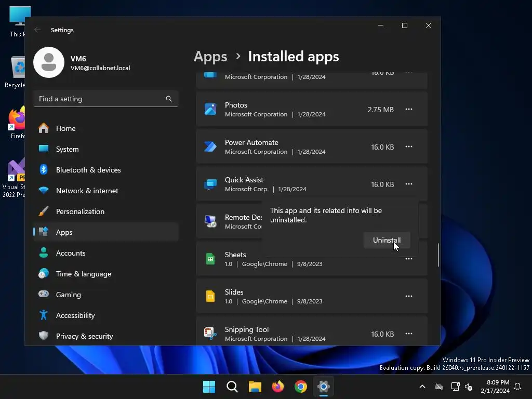Open Accessibility settings
This screenshot has width=532, height=399.
coord(106,315)
